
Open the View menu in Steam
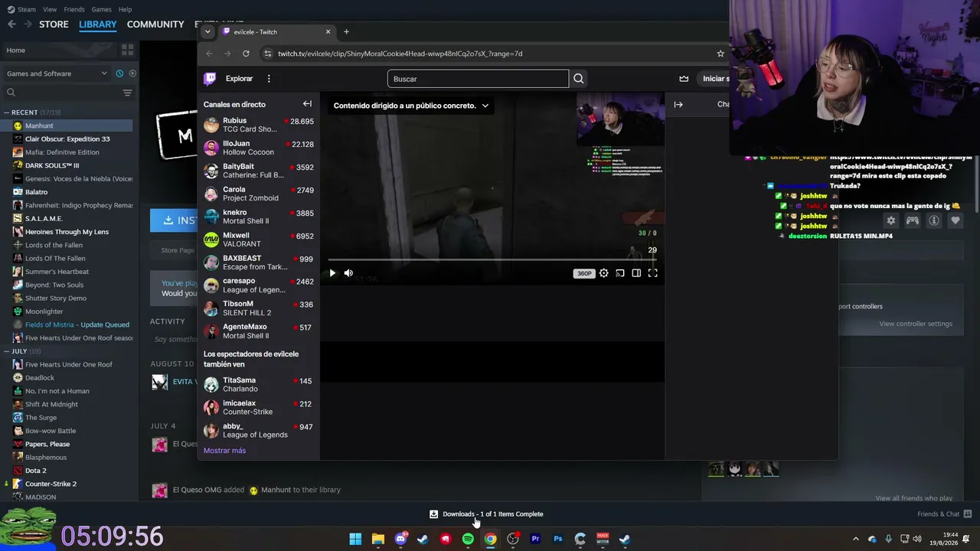50,9
